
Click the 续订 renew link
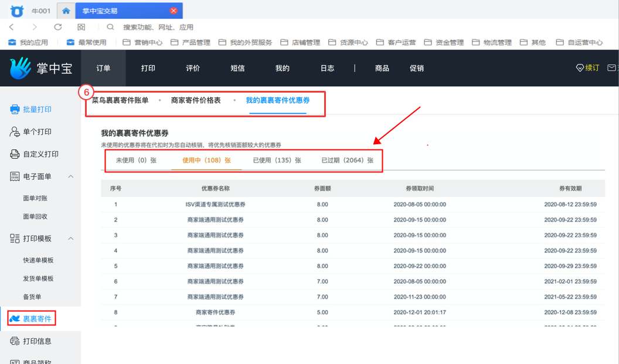point(587,68)
